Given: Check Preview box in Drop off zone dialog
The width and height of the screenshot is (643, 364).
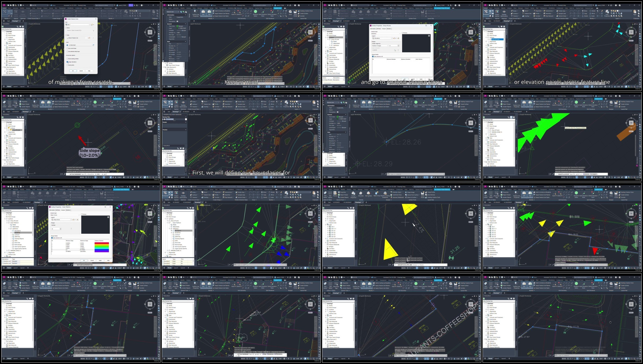Looking at the screenshot, I should point(403,33).
